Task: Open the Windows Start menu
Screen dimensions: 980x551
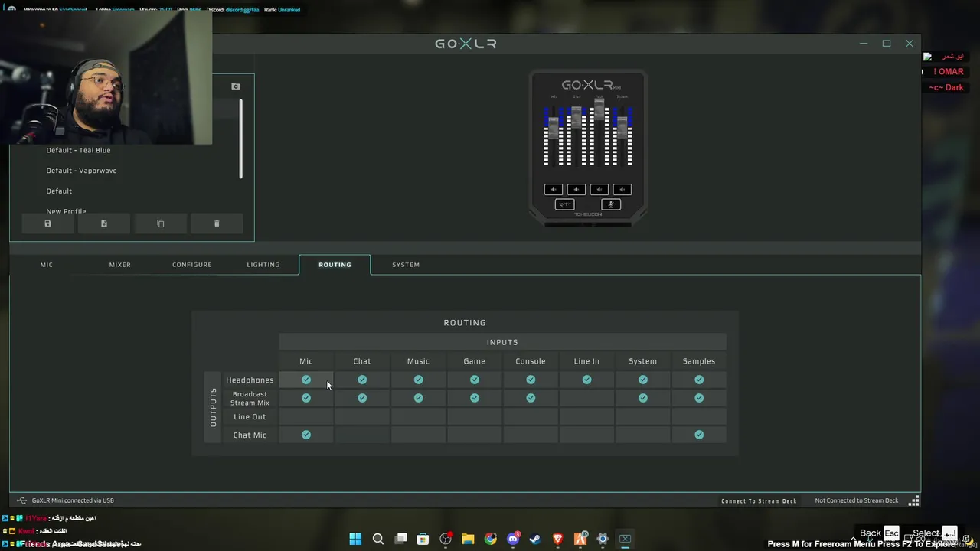Action: pos(355,539)
